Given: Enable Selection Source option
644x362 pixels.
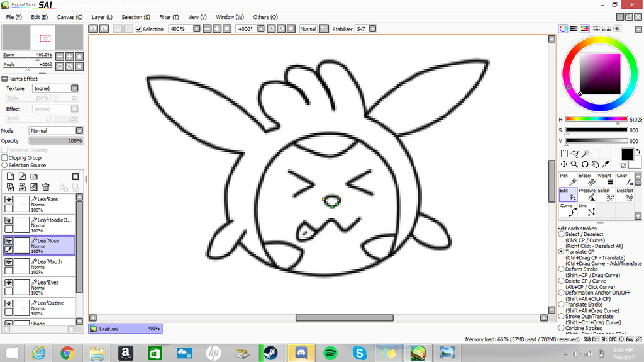Looking at the screenshot, I should [4, 165].
